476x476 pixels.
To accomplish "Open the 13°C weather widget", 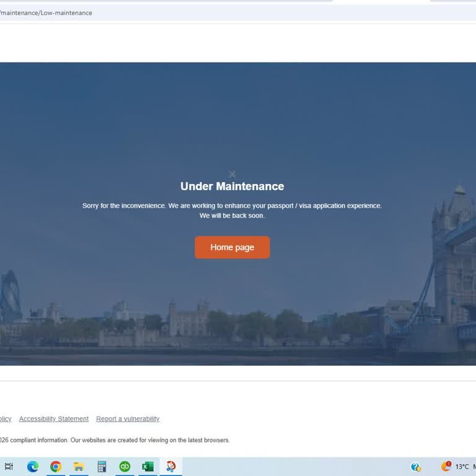I will [459, 467].
